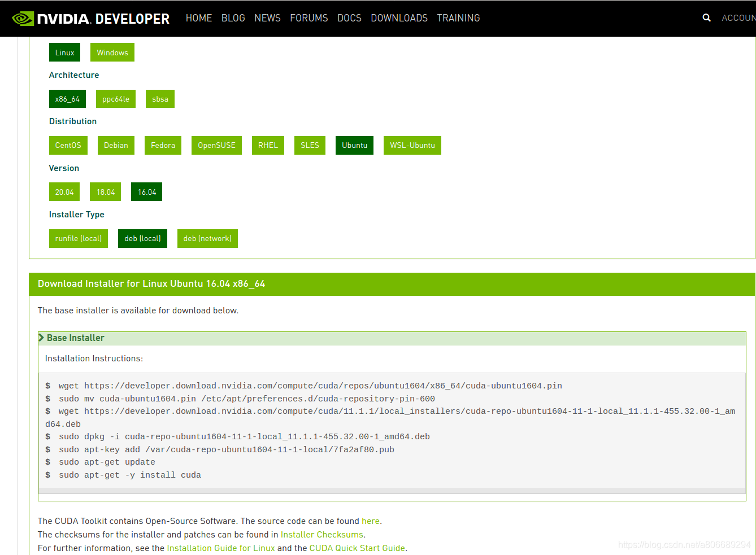The height and width of the screenshot is (555, 756).
Task: Open the Installer Checksums link
Action: tap(322, 535)
